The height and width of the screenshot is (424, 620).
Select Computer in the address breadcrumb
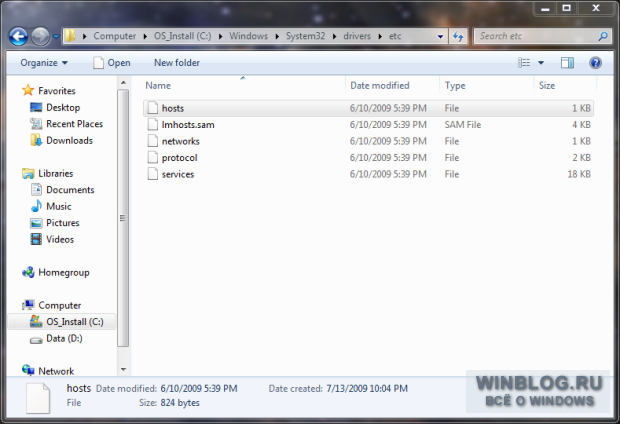(114, 36)
